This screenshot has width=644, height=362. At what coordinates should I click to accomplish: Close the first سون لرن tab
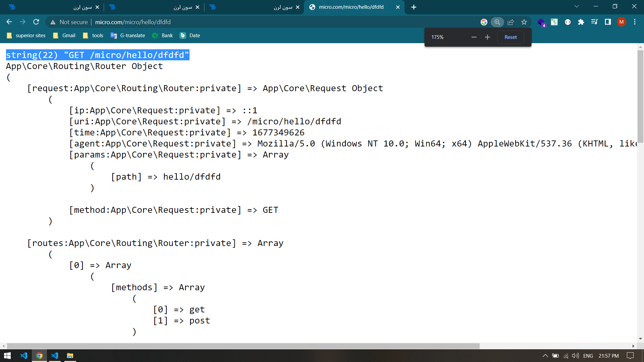click(x=97, y=7)
